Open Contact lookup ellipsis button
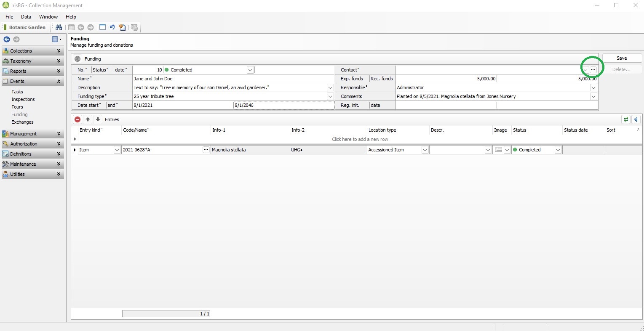The height and width of the screenshot is (331, 644). click(593, 70)
